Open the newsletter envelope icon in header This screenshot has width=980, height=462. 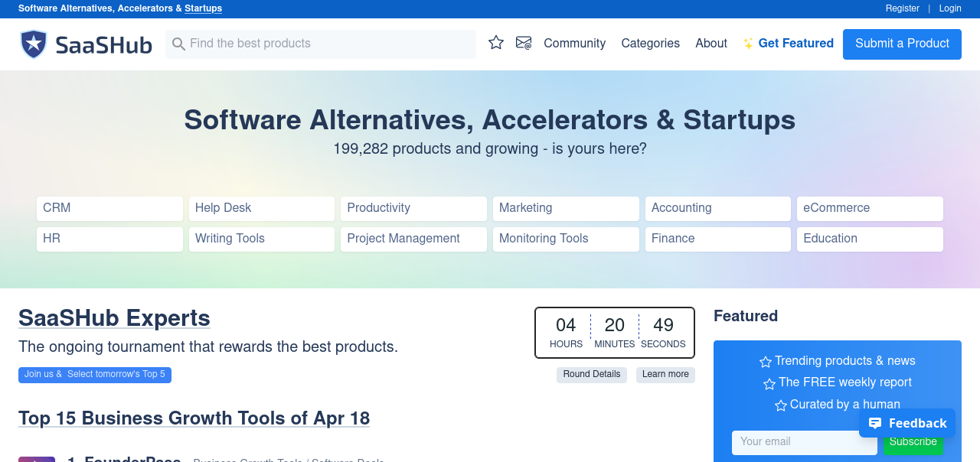click(524, 43)
